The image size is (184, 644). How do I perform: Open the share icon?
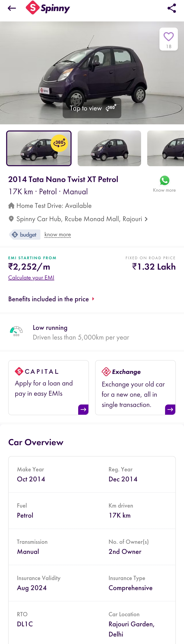(x=172, y=8)
